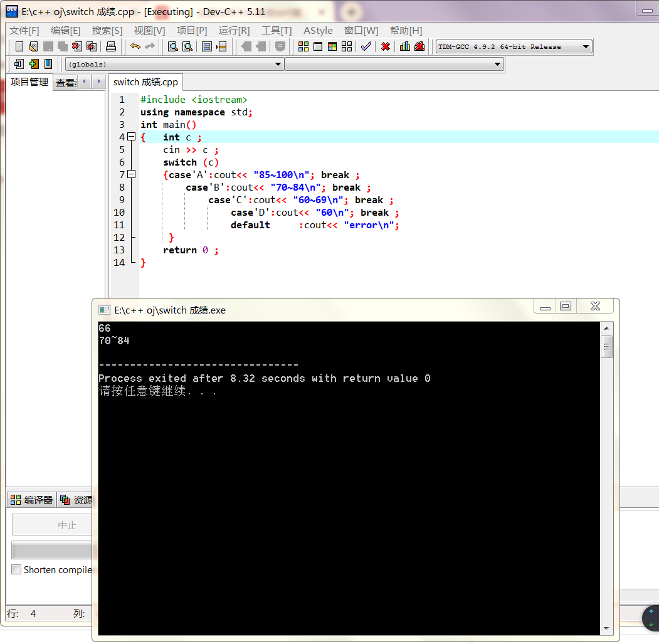Open the 视图[V] menu
The image size is (659, 644).
149,31
